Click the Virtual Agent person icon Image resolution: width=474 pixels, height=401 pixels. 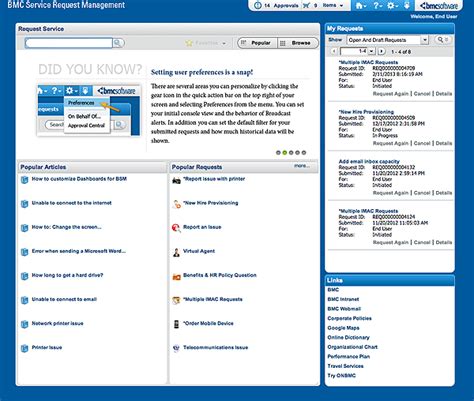176,252
